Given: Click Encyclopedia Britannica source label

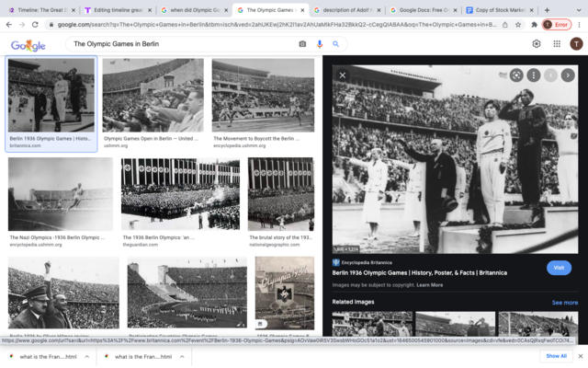Looking at the screenshot, I should tap(367, 262).
